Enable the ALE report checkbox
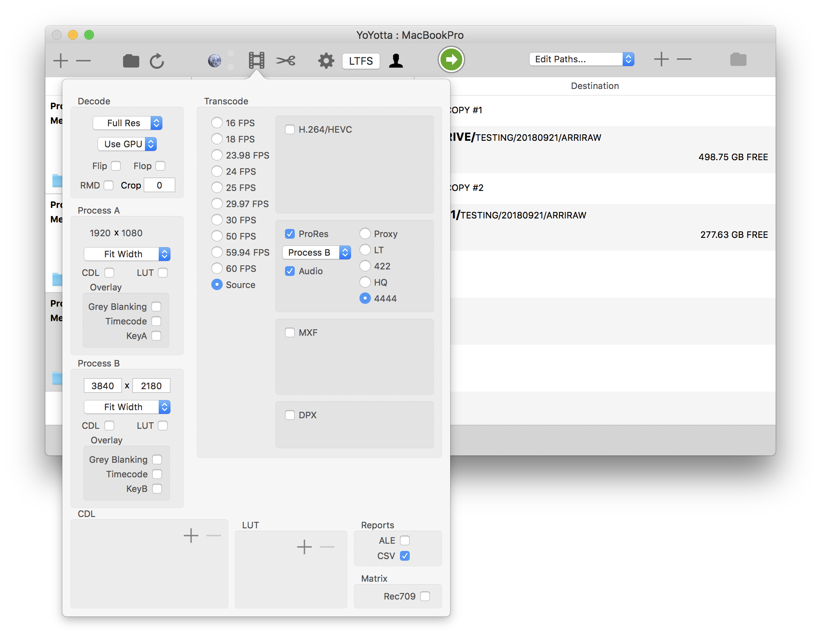821x644 pixels. pyautogui.click(x=405, y=540)
